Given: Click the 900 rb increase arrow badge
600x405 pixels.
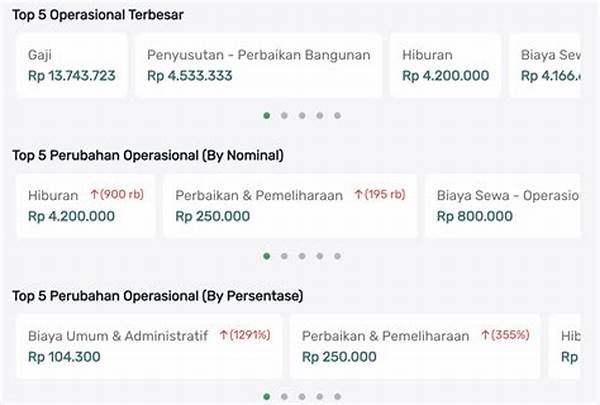Looking at the screenshot, I should (117, 194).
